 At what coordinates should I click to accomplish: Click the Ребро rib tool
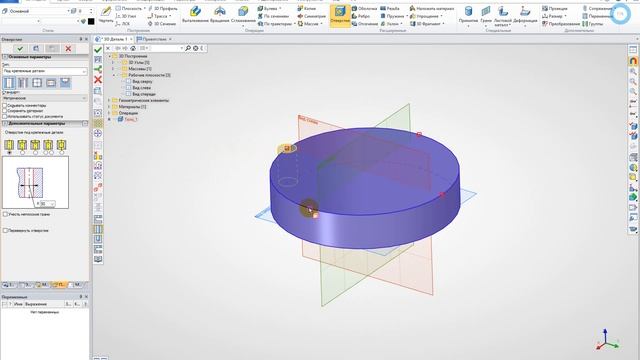coord(361,16)
